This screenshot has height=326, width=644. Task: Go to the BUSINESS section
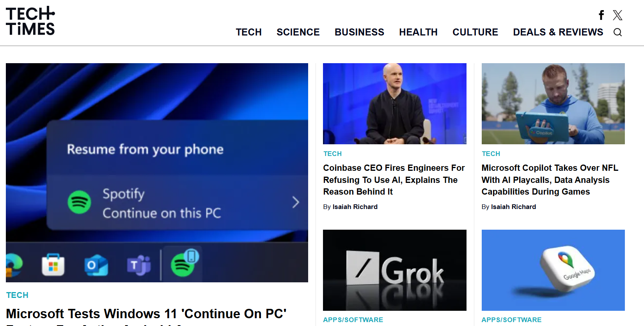(x=359, y=32)
